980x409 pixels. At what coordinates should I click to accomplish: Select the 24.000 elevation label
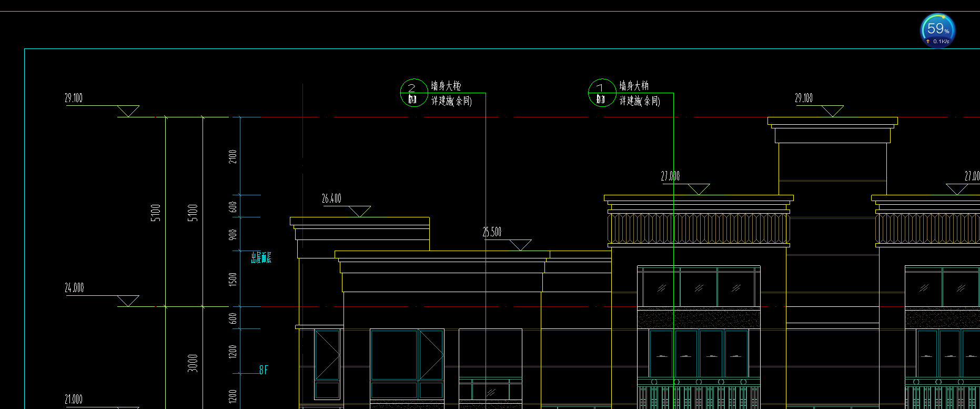pos(74,288)
